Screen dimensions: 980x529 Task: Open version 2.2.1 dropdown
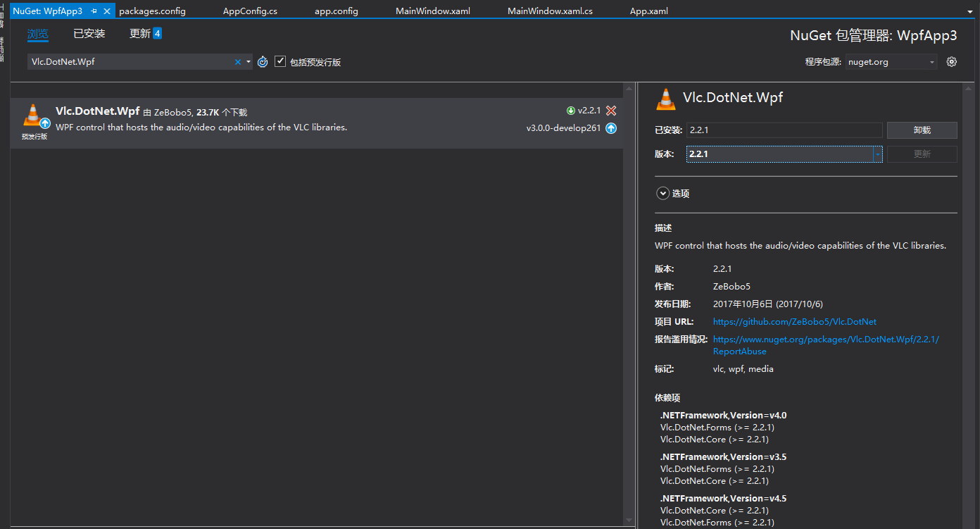pos(878,154)
